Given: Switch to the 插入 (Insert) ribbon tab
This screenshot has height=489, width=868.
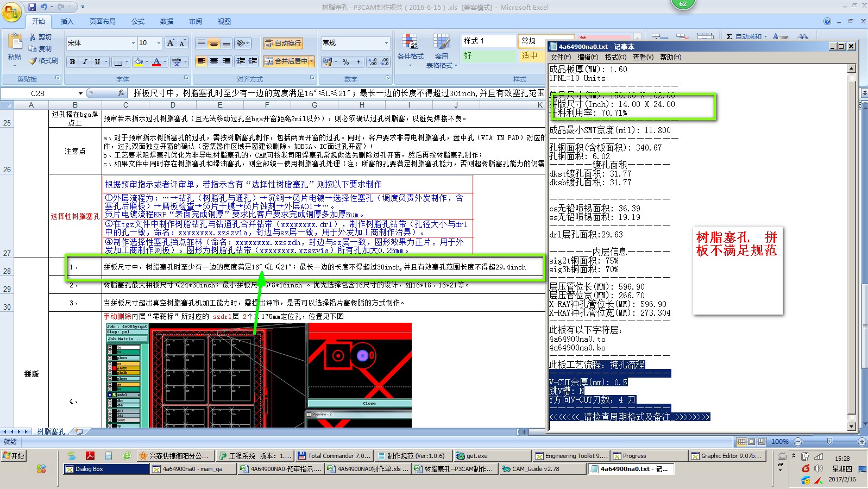Looking at the screenshot, I should coord(67,22).
